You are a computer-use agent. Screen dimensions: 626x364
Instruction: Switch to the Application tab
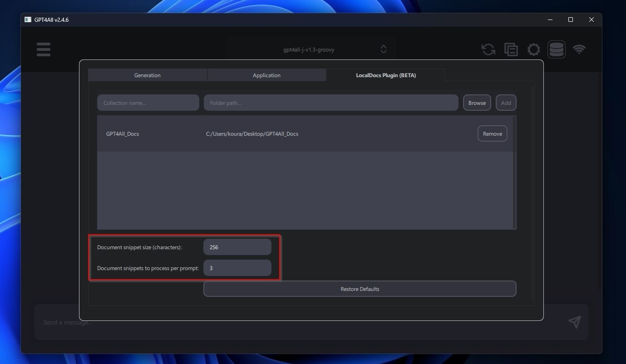click(266, 75)
